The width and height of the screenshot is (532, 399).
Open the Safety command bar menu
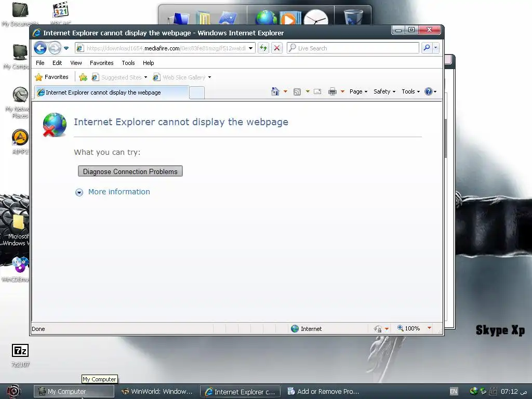tap(384, 91)
